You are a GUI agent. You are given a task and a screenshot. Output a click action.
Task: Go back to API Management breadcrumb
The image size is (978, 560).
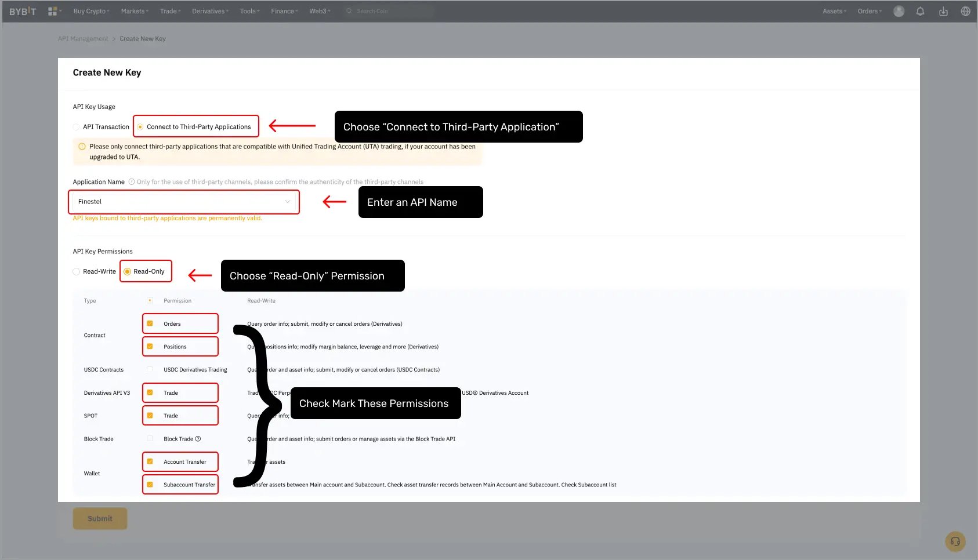click(x=83, y=39)
